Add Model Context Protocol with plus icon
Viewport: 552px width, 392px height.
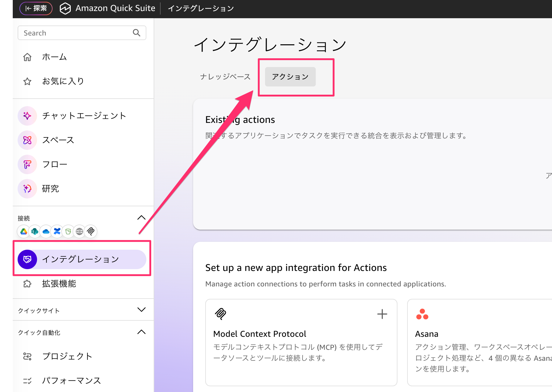click(x=382, y=314)
